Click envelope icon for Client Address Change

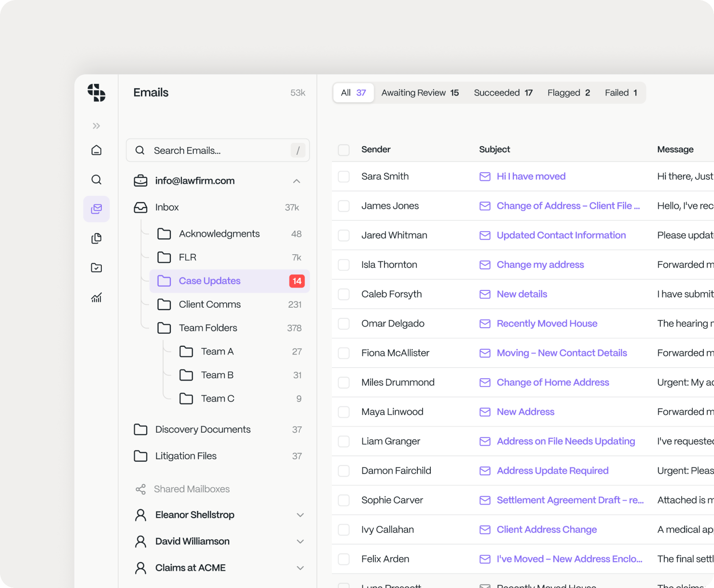coord(485,530)
